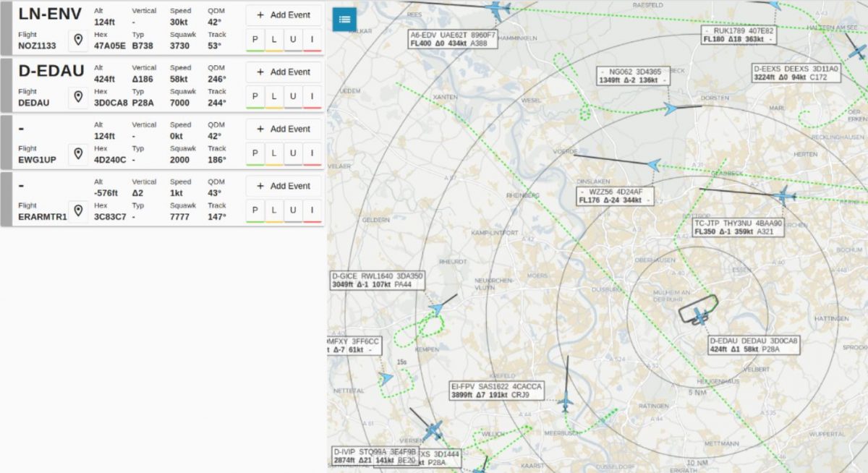Select the TC-JTP A321 aircraft icon

[x=784, y=195]
